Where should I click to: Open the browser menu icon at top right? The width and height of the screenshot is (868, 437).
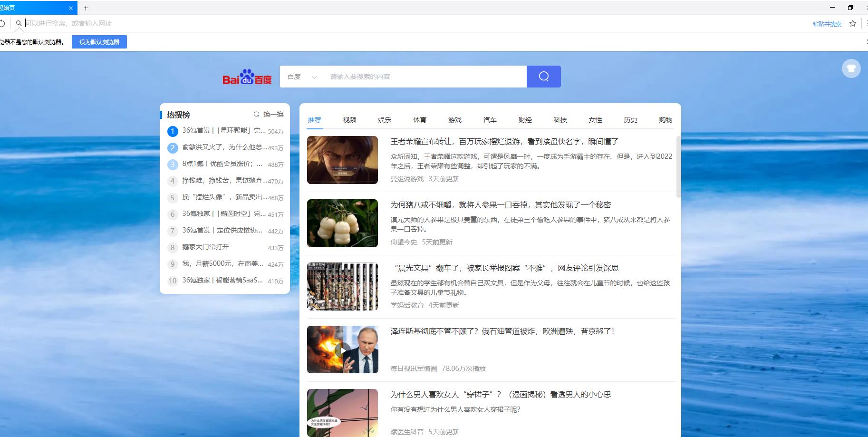click(x=866, y=23)
